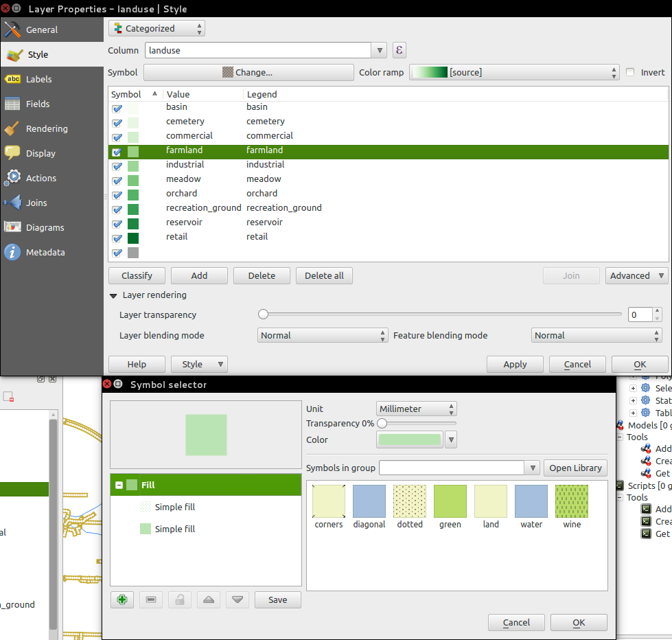Move symbol layer up arrow button

[209, 599]
